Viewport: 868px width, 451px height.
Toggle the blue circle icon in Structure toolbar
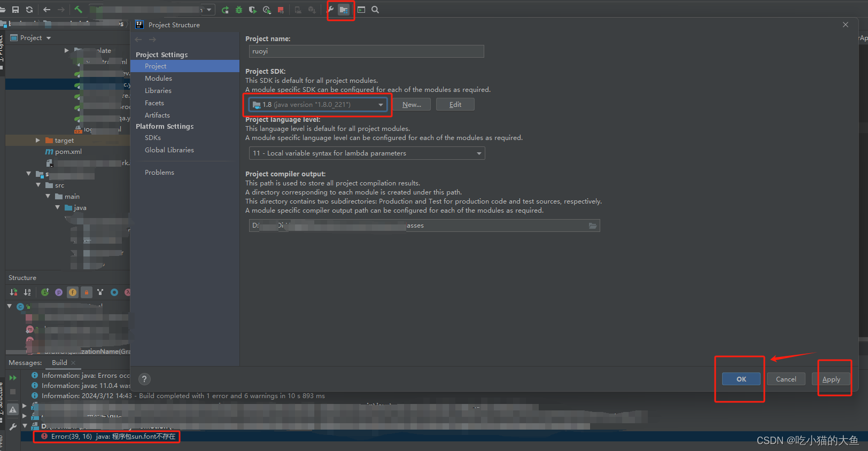114,292
